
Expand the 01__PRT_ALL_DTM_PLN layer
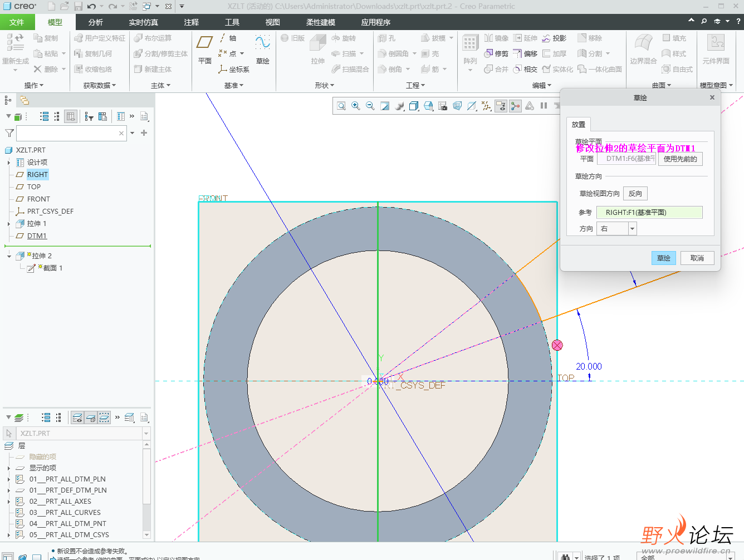[9, 479]
